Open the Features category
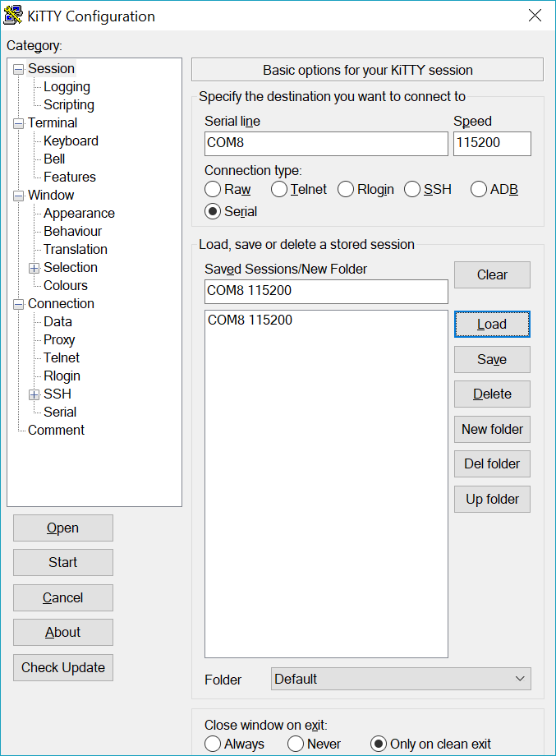 pos(69,177)
